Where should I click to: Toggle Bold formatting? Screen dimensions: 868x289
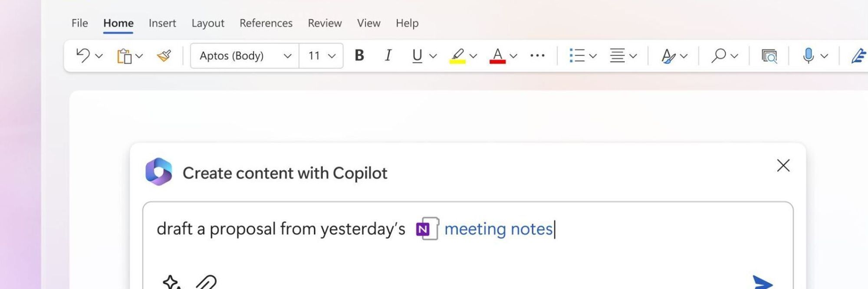359,55
